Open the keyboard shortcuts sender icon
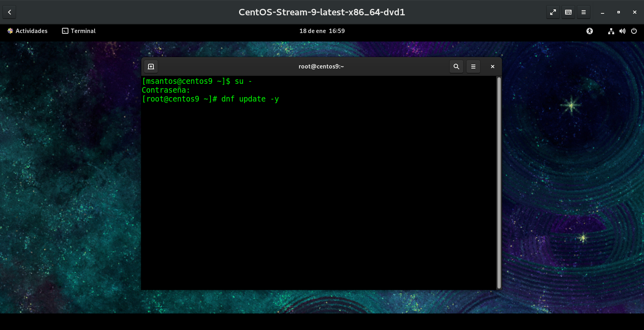The width and height of the screenshot is (644, 330). pyautogui.click(x=568, y=12)
